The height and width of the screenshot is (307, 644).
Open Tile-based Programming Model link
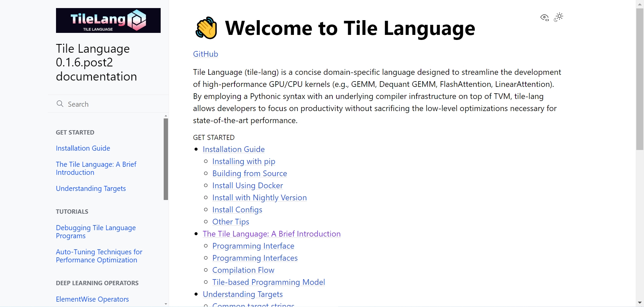[x=268, y=282]
